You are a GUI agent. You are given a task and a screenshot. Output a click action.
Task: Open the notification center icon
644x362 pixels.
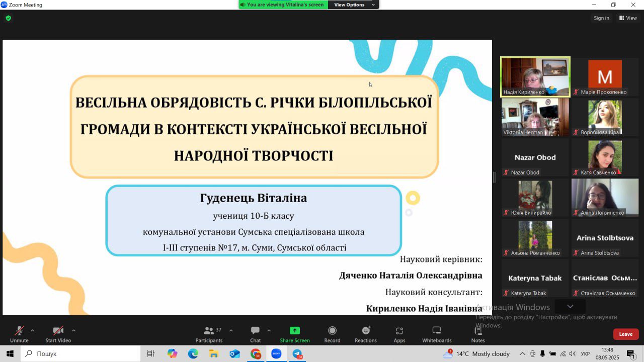(631, 354)
